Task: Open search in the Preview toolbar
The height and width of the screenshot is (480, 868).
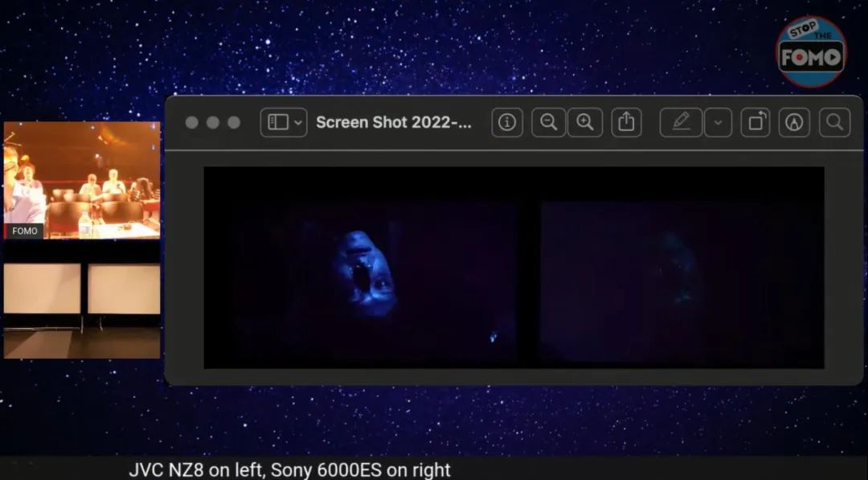Action: click(x=835, y=122)
